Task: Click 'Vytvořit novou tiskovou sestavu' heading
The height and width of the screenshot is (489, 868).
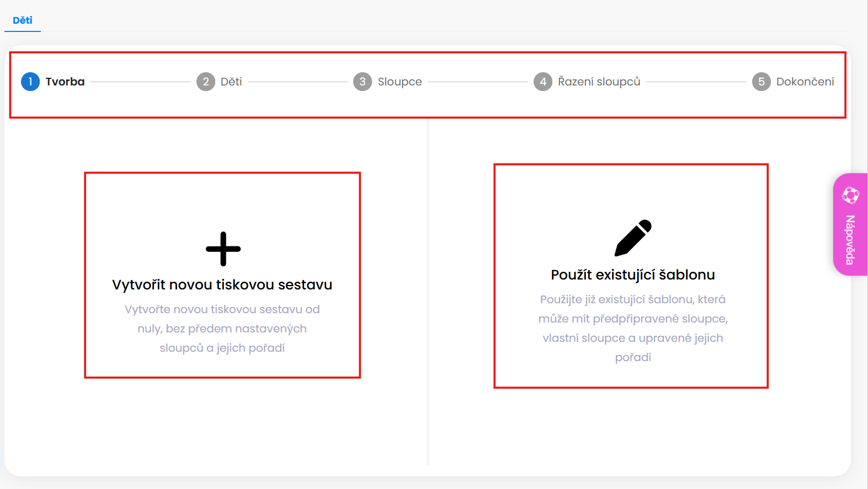Action: [x=222, y=284]
